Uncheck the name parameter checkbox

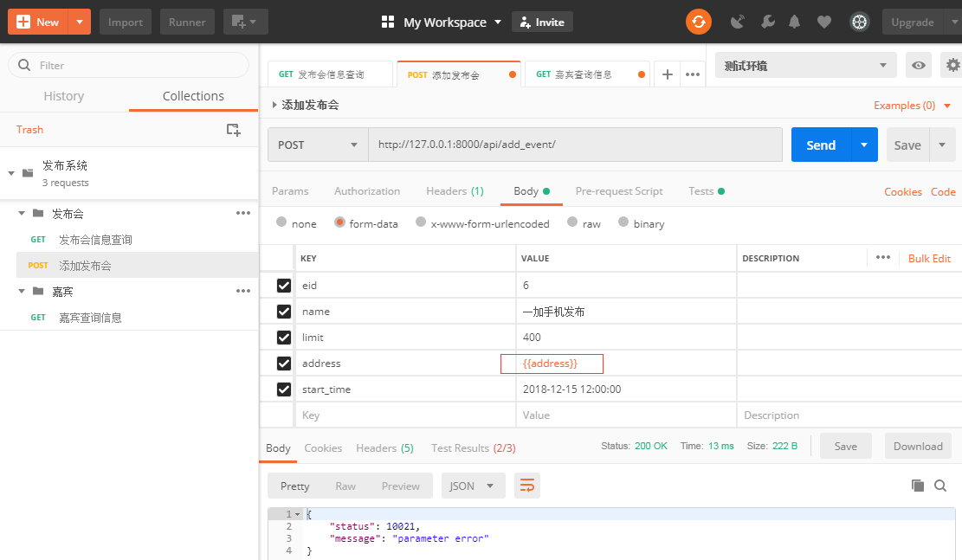click(x=283, y=312)
